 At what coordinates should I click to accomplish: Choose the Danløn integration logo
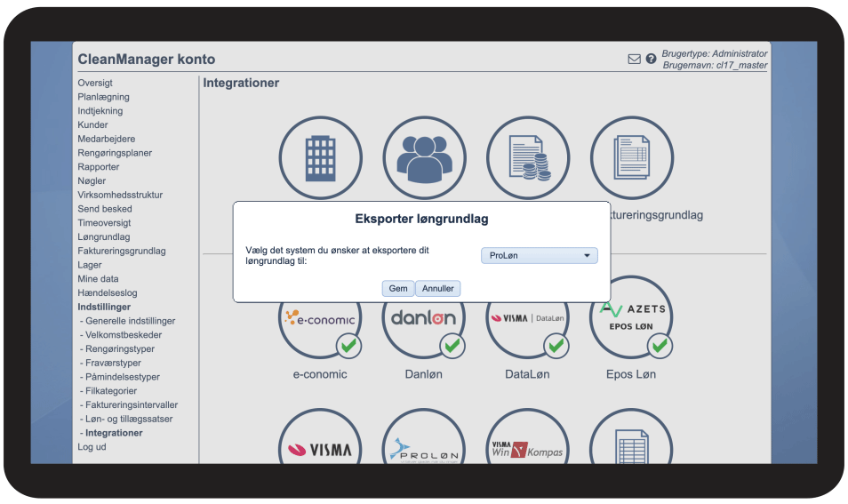[424, 318]
